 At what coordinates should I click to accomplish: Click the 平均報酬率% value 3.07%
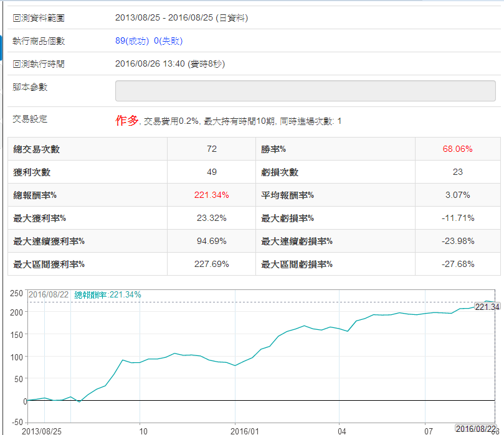457,195
